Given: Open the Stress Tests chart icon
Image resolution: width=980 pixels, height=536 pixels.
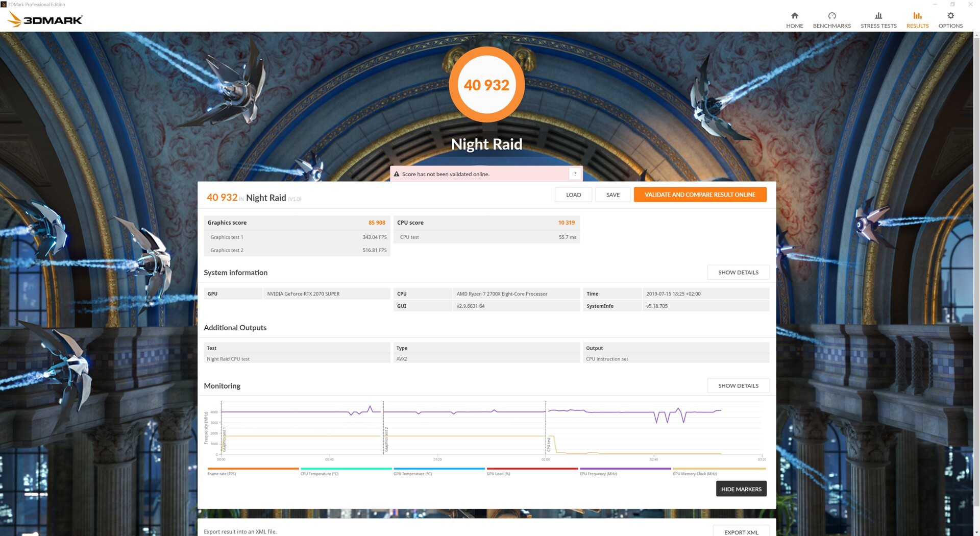Looking at the screenshot, I should 878,16.
